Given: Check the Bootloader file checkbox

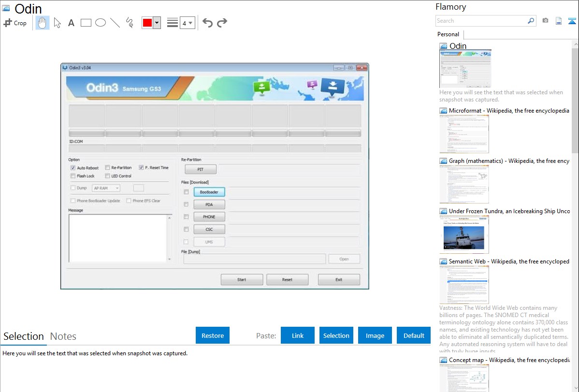Looking at the screenshot, I should tap(186, 192).
